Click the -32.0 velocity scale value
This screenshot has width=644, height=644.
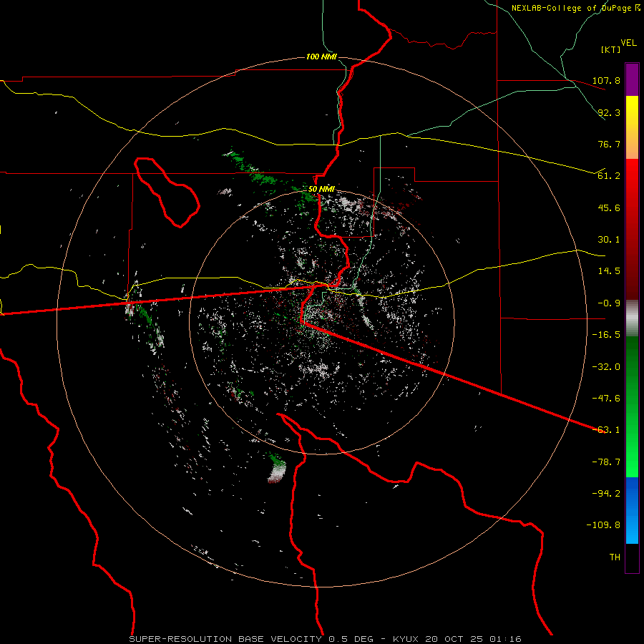point(606,367)
